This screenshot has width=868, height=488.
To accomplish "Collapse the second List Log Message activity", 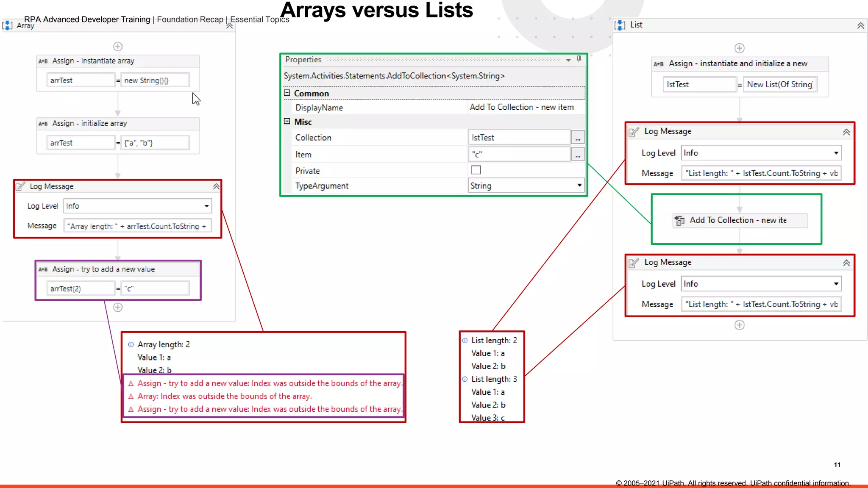I will pos(846,263).
